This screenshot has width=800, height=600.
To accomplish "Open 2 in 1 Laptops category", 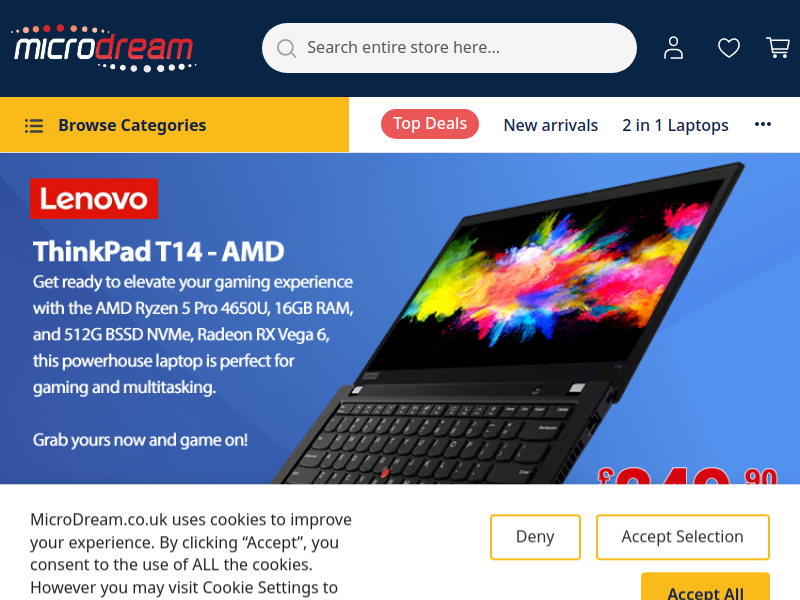I will pos(675,125).
